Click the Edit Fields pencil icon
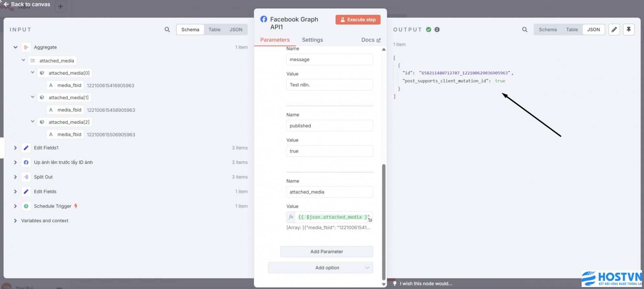644x289 pixels. [x=26, y=192]
